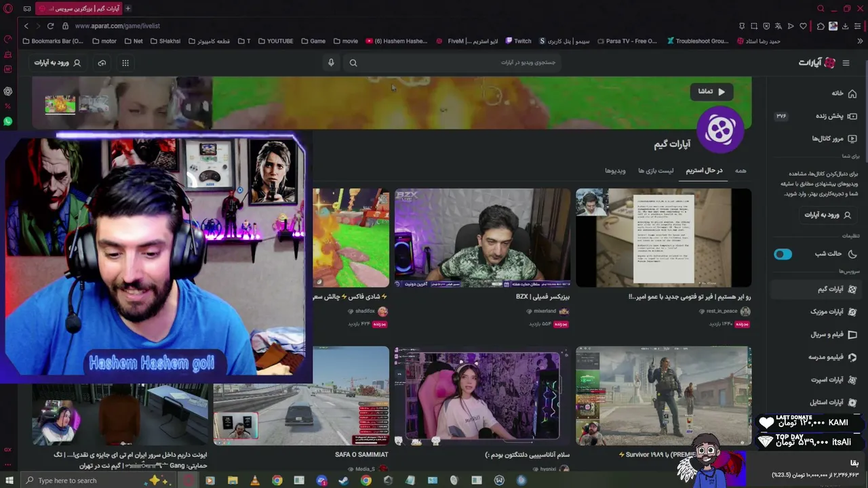Viewport: 868px width, 488px height.
Task: Open آپارات موزیک service in sidebar
Action: point(816,312)
